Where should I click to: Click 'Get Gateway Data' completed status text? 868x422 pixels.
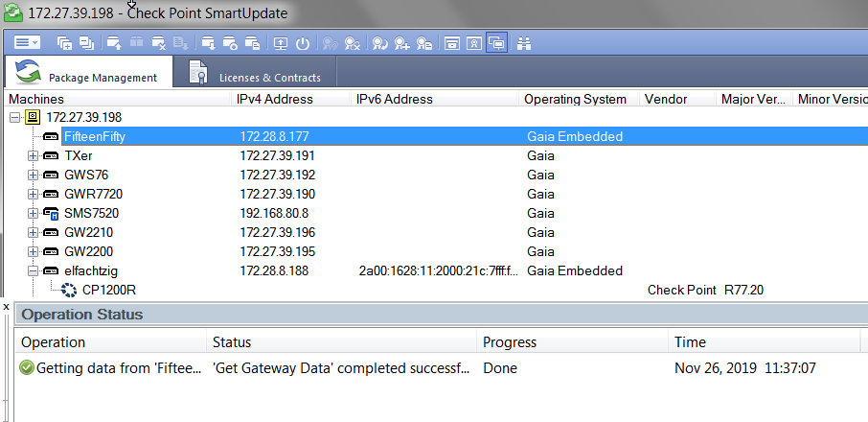click(342, 367)
